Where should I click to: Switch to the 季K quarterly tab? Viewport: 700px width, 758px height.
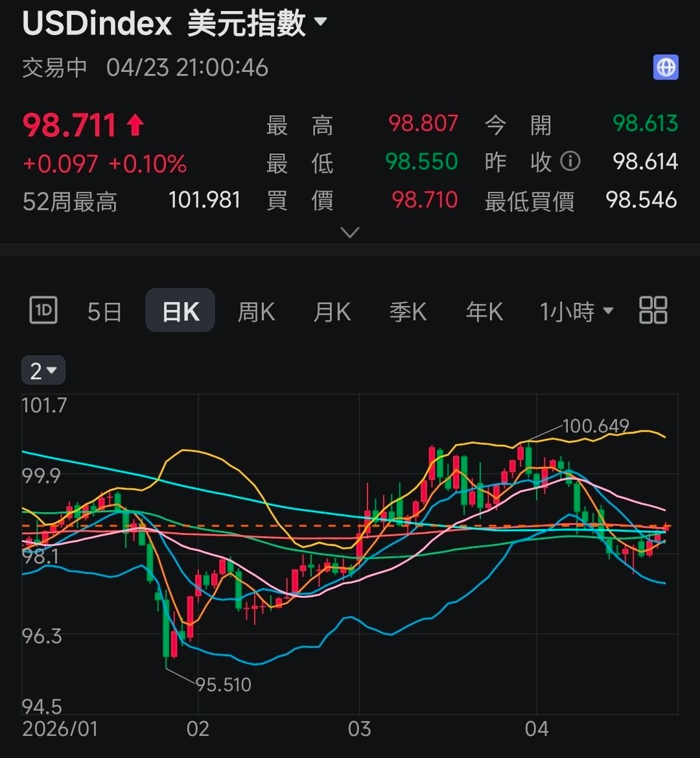coord(408,312)
